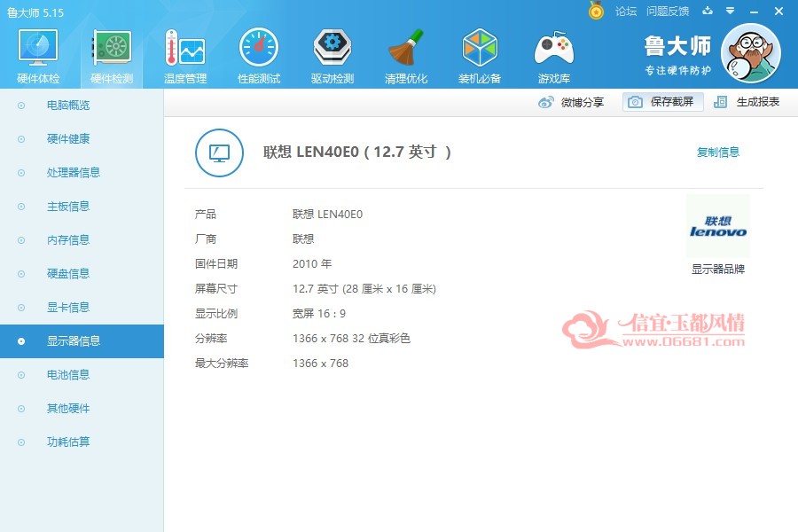Image resolution: width=798 pixels, height=532 pixels.
Task: Click the firmware date value 2010 年
Action: point(312,263)
